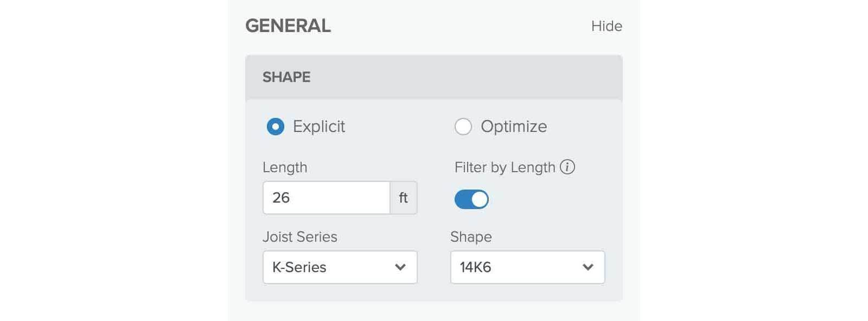Click the GENERAL section heading
The height and width of the screenshot is (321, 868).
point(288,26)
